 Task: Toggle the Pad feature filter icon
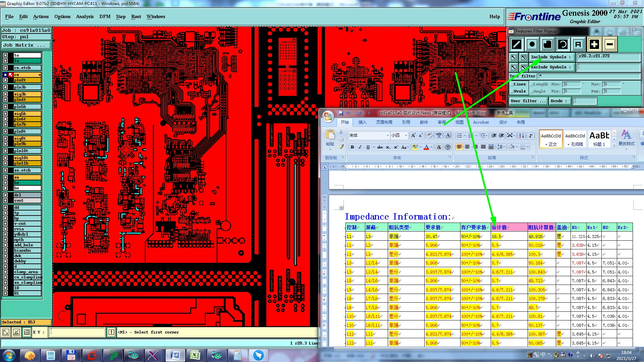532,44
